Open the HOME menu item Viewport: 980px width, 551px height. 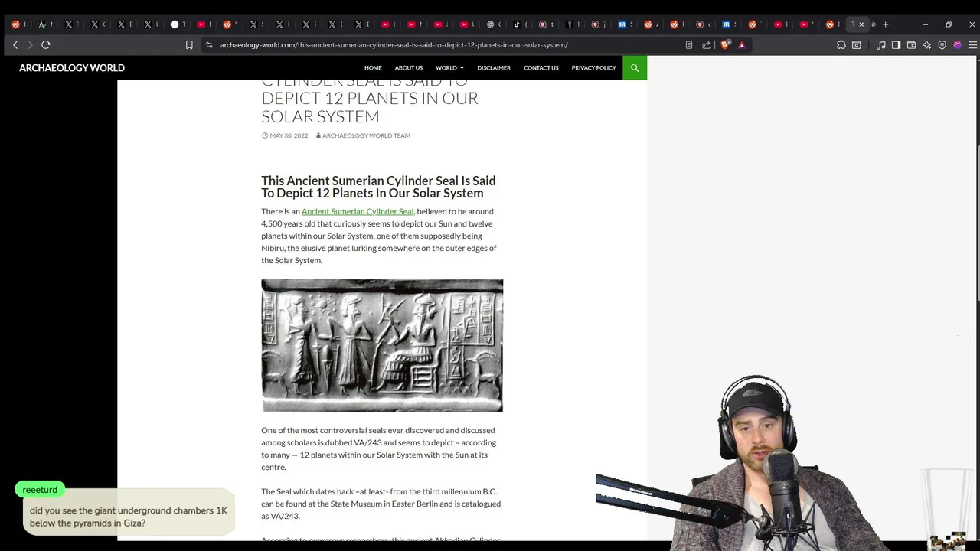click(x=373, y=68)
